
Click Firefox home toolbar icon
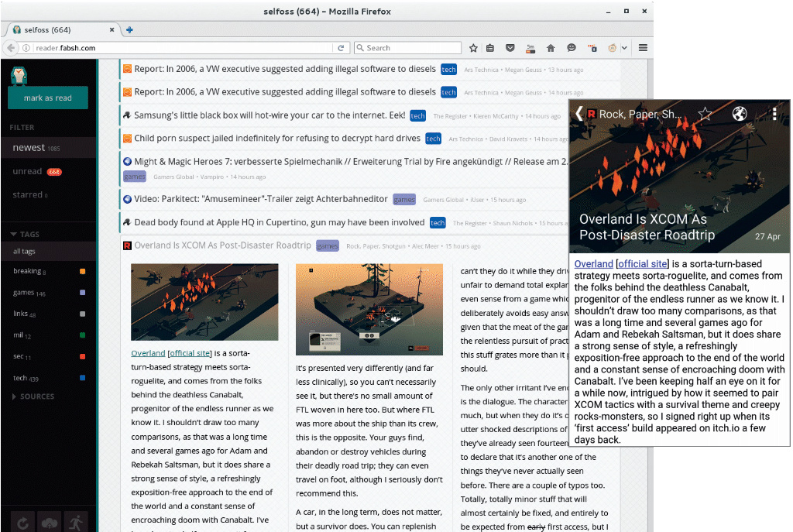[x=551, y=48]
